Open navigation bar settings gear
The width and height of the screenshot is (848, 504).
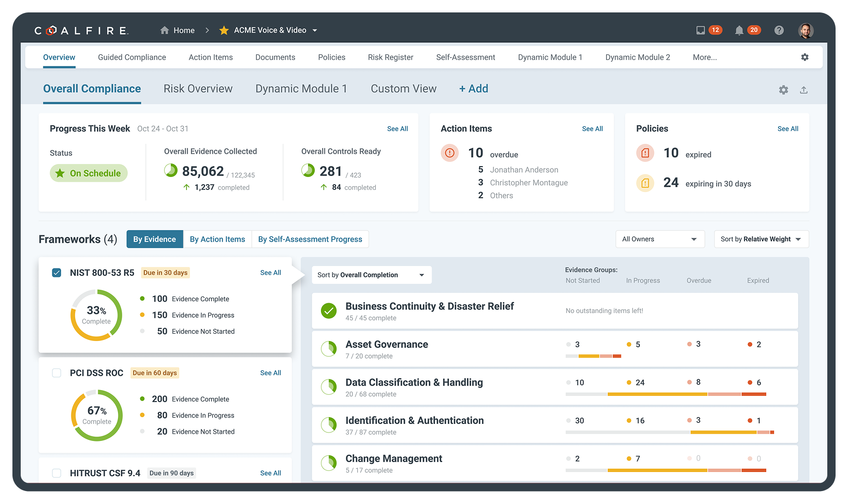(805, 57)
